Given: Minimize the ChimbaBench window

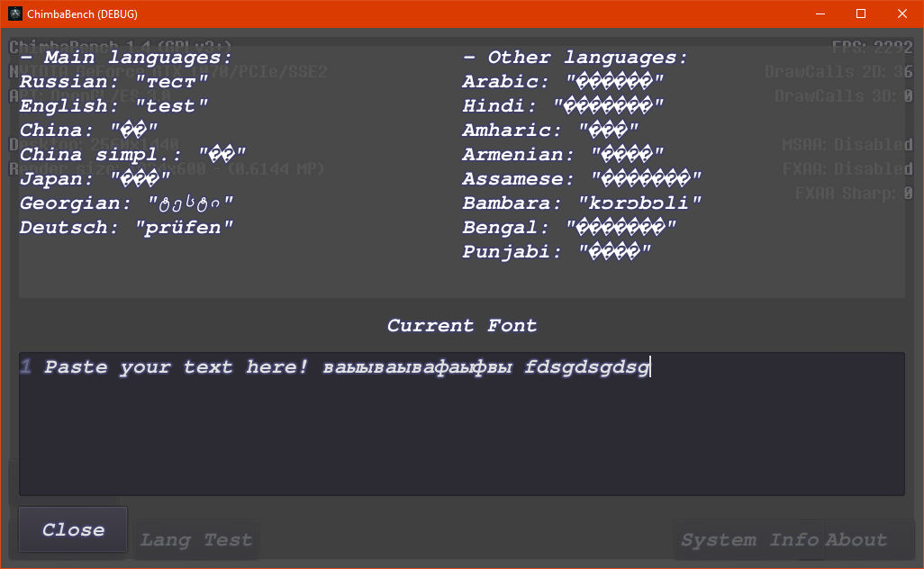Looking at the screenshot, I should [x=820, y=14].
